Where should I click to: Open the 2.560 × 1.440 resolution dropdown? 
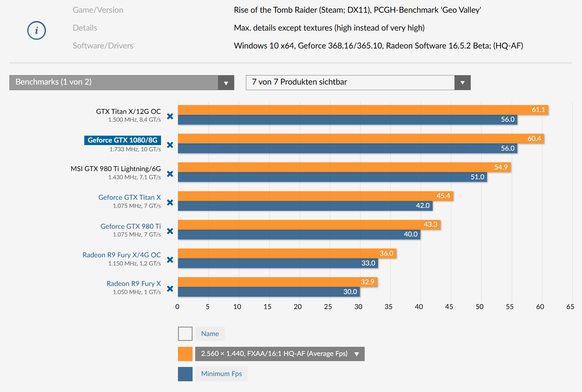(x=279, y=354)
